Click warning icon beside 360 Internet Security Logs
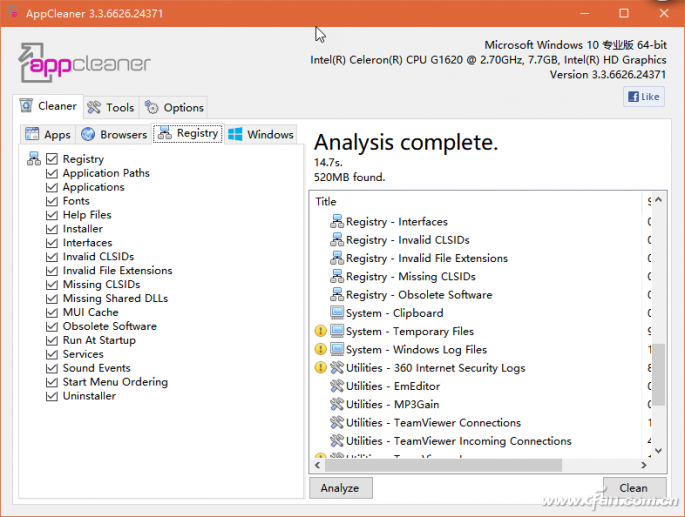685x517 pixels. tap(321, 368)
